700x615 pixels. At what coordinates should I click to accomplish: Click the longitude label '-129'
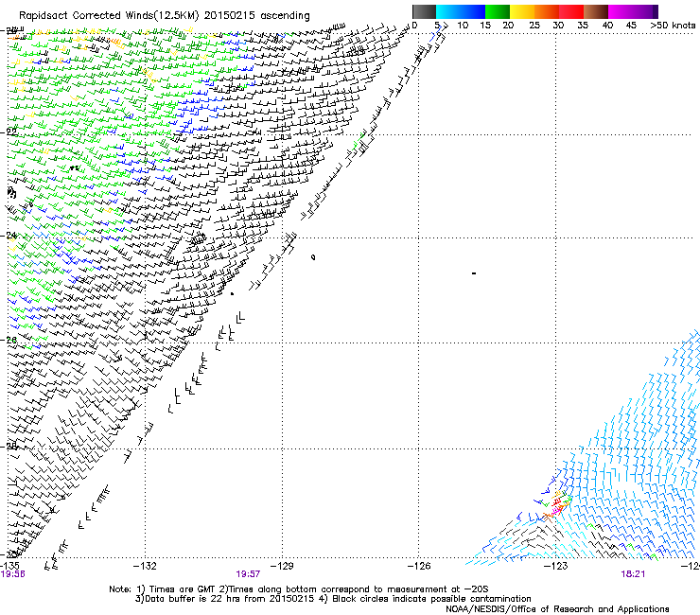click(282, 567)
